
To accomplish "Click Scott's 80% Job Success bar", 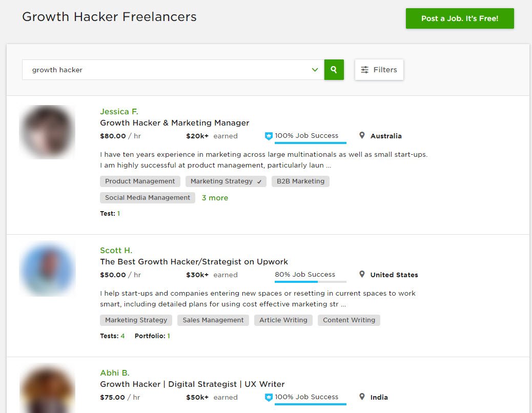I will point(311,281).
